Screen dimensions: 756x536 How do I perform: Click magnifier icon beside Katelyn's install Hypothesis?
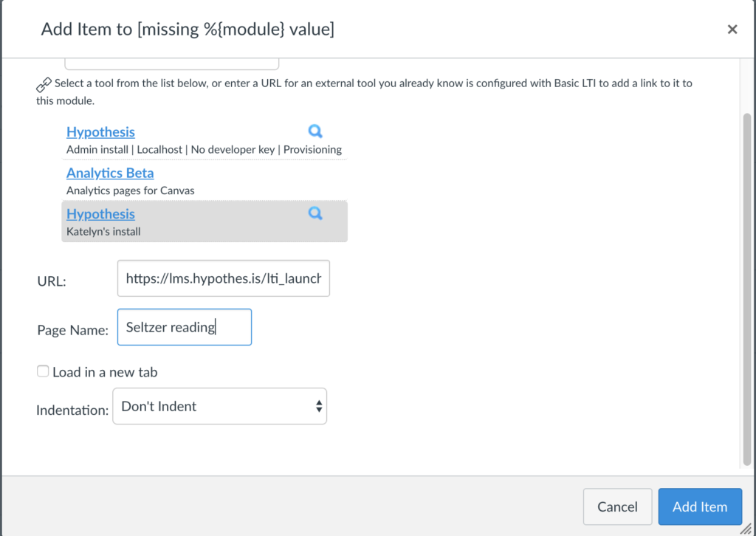(x=315, y=213)
